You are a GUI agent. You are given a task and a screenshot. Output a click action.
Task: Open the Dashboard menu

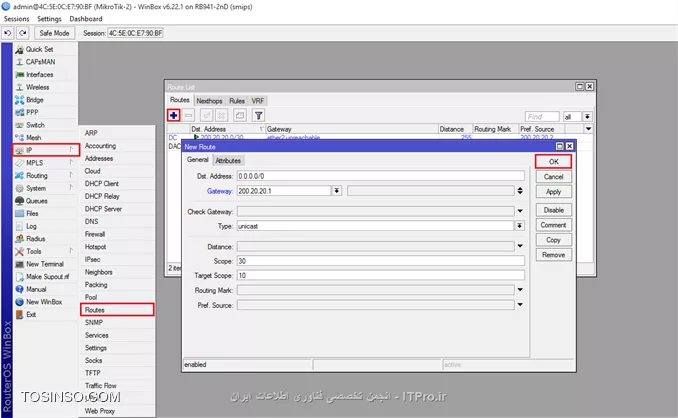point(86,19)
